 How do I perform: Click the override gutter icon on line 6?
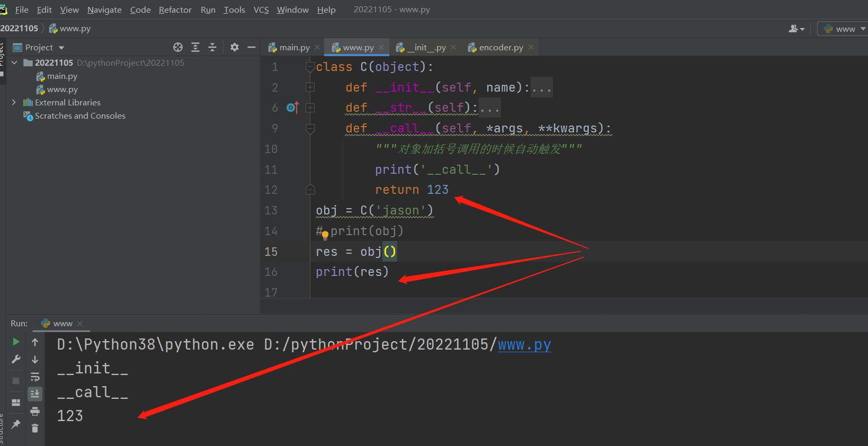[x=293, y=108]
